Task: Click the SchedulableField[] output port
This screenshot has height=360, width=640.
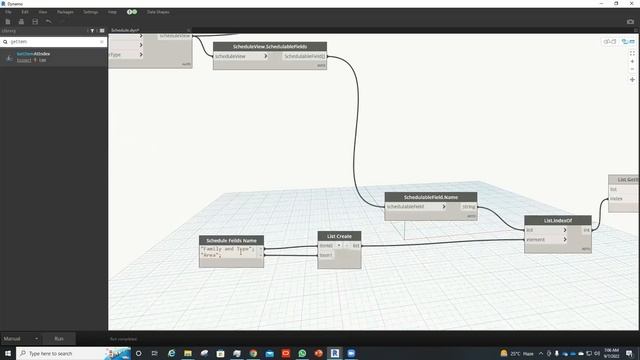Action: (304, 56)
